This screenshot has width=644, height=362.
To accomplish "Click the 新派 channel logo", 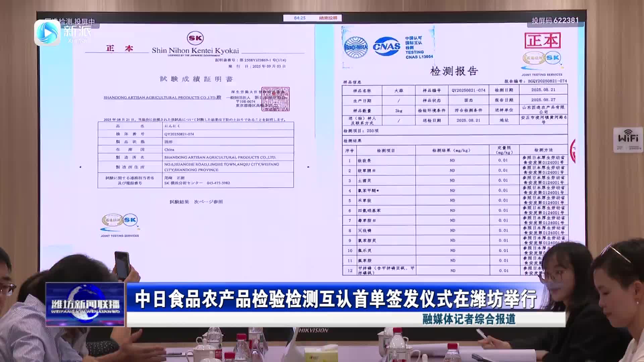I will (63, 33).
